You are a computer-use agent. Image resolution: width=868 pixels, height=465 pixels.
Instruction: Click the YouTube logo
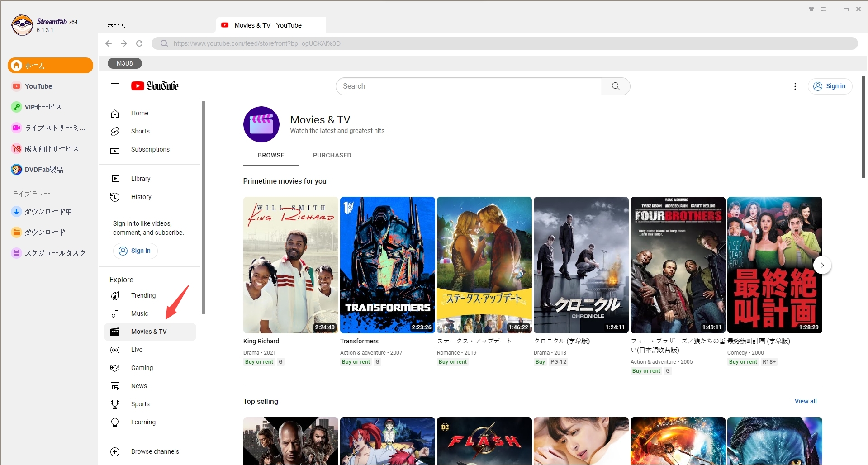coord(155,86)
